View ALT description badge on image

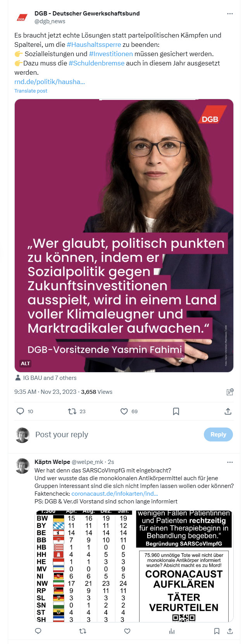coord(25,363)
